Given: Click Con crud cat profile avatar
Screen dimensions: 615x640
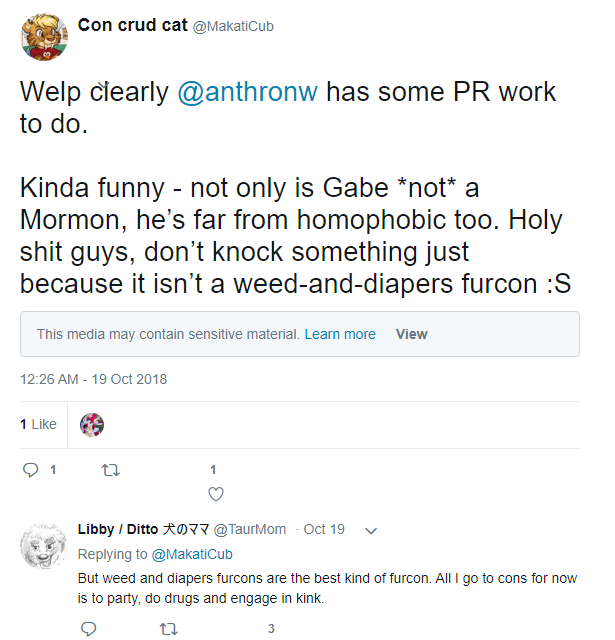Looking at the screenshot, I should 43,35.
